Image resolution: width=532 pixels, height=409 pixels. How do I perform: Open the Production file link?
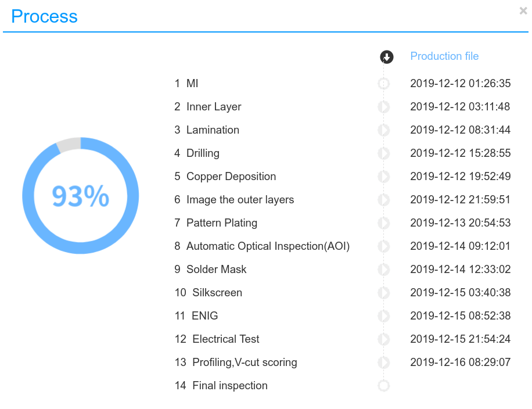[x=444, y=56]
